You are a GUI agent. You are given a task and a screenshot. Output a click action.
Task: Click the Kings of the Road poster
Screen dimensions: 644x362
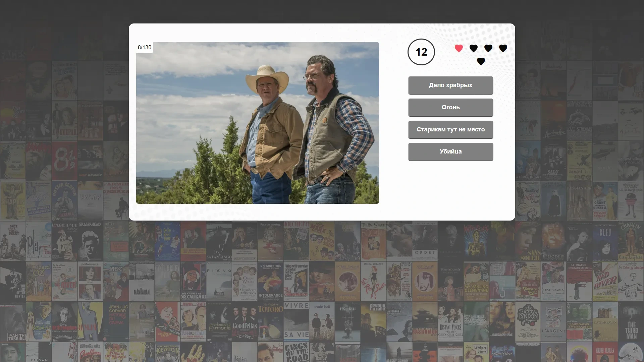pos(296,352)
